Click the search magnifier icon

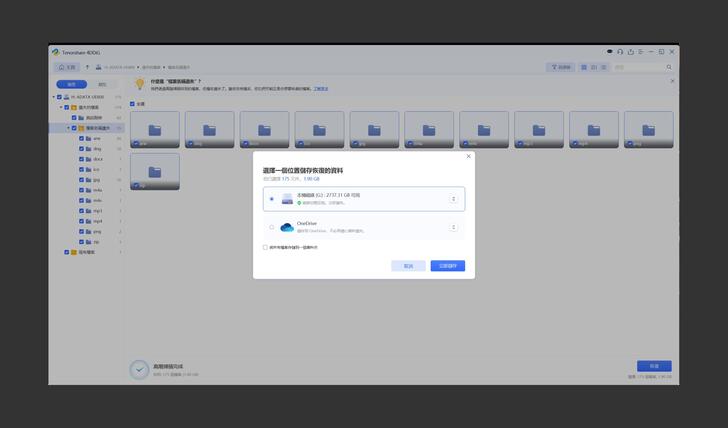[669, 67]
